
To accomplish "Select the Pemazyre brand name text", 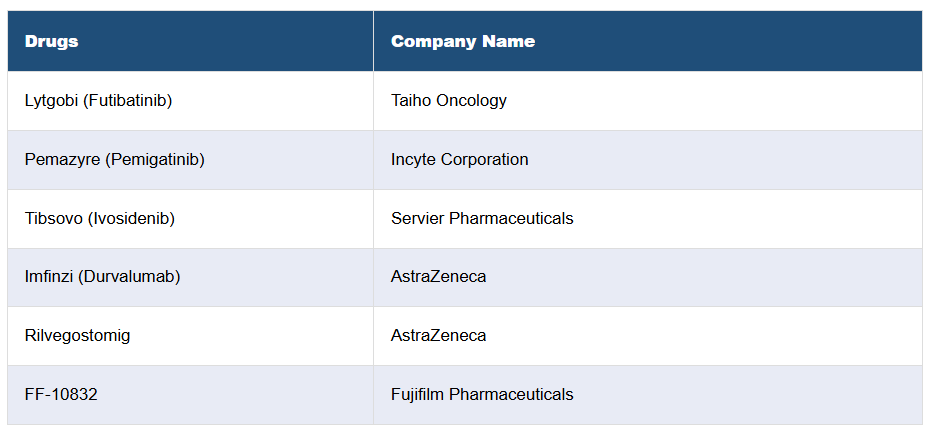I will coord(62,159).
